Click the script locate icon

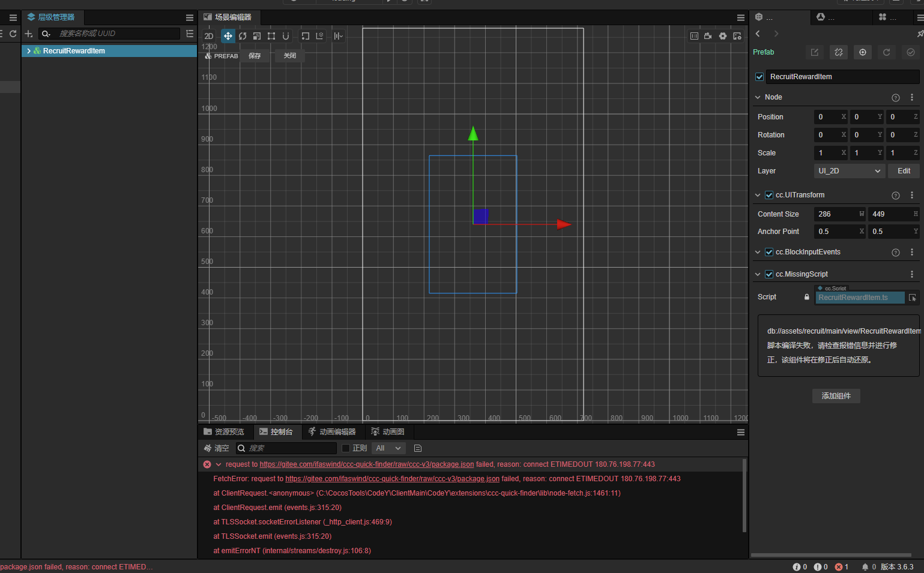click(913, 298)
